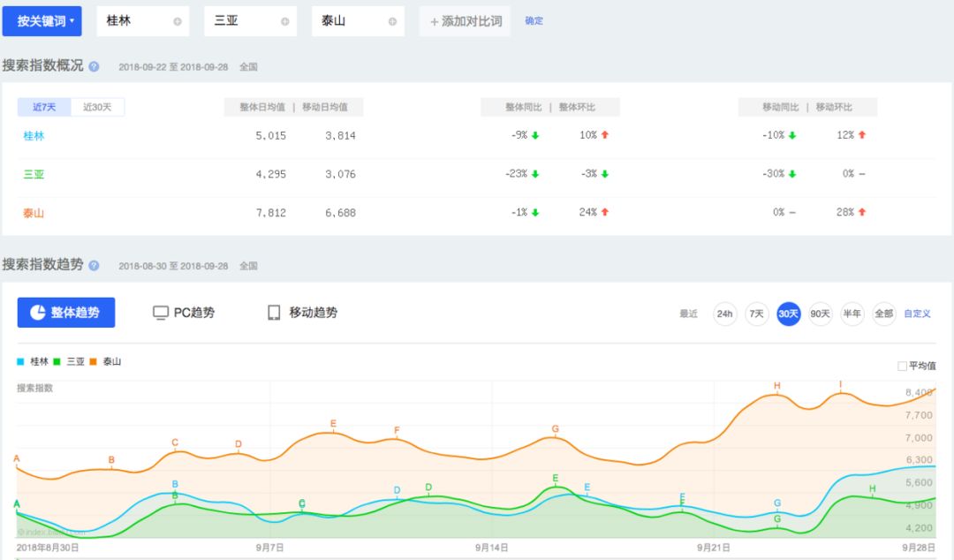954x560 pixels.
Task: Click the 整体日均值 column header
Action: 262,107
